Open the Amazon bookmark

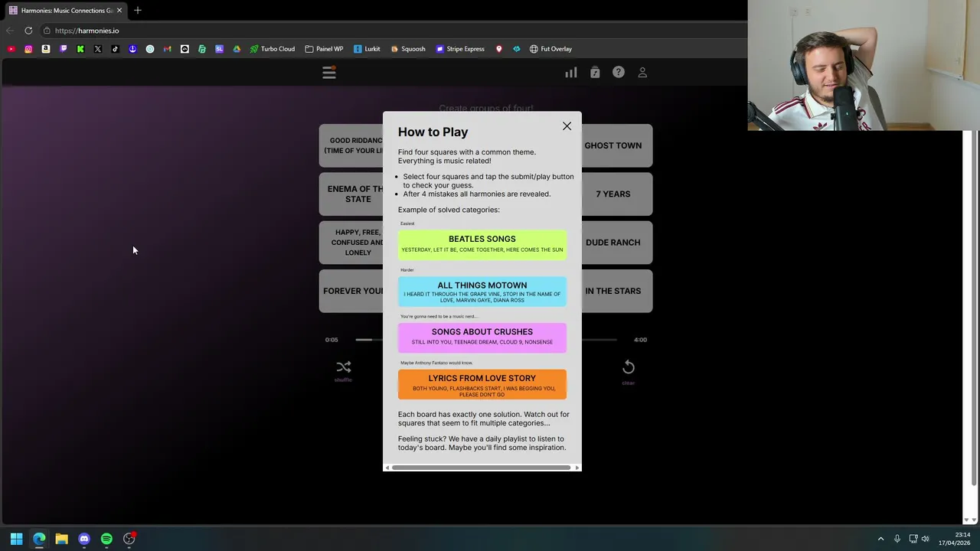click(46, 49)
